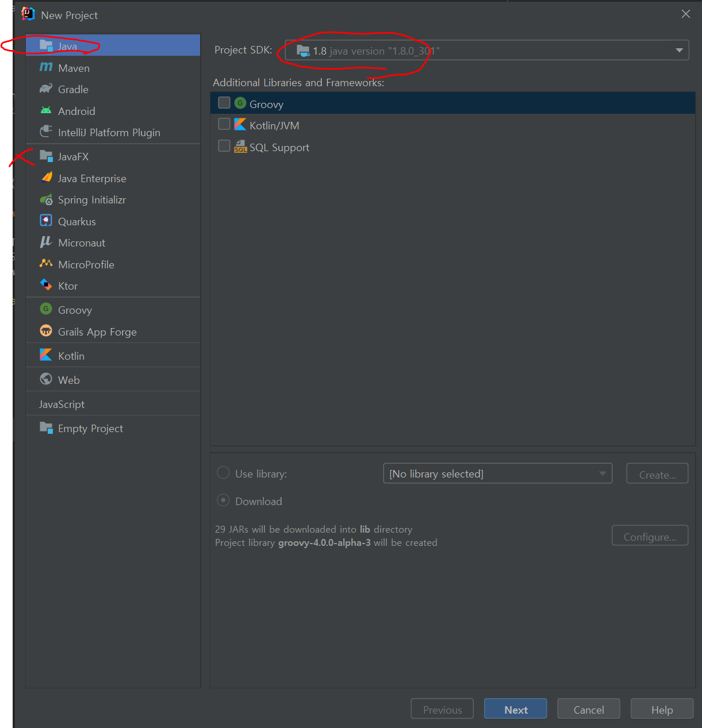Click the SQL Support icon
The width and height of the screenshot is (702, 728).
pos(240,147)
